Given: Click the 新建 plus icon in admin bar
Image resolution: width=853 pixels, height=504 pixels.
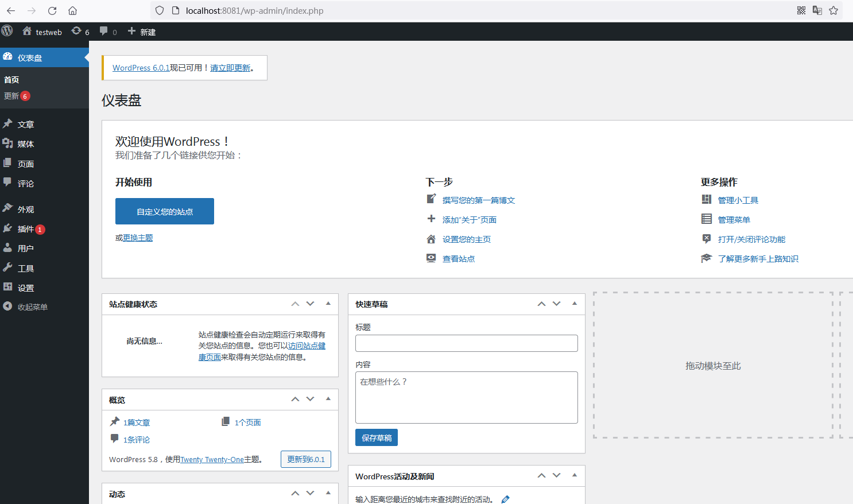Looking at the screenshot, I should [131, 31].
